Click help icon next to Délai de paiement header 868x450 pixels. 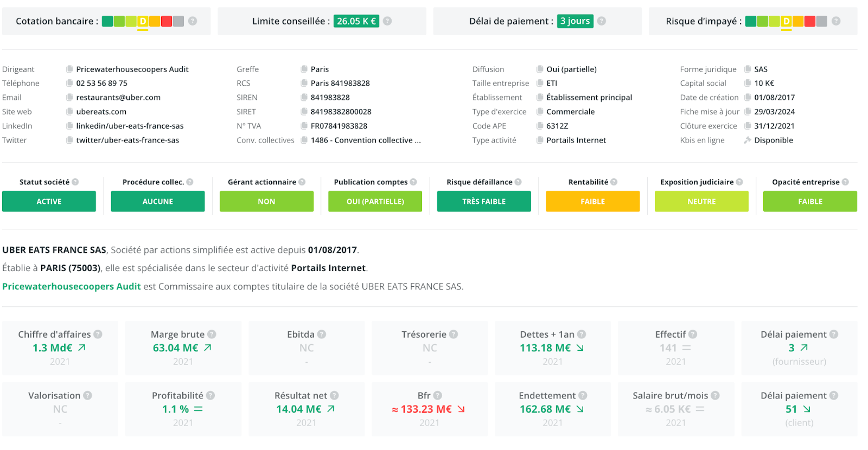pos(602,21)
